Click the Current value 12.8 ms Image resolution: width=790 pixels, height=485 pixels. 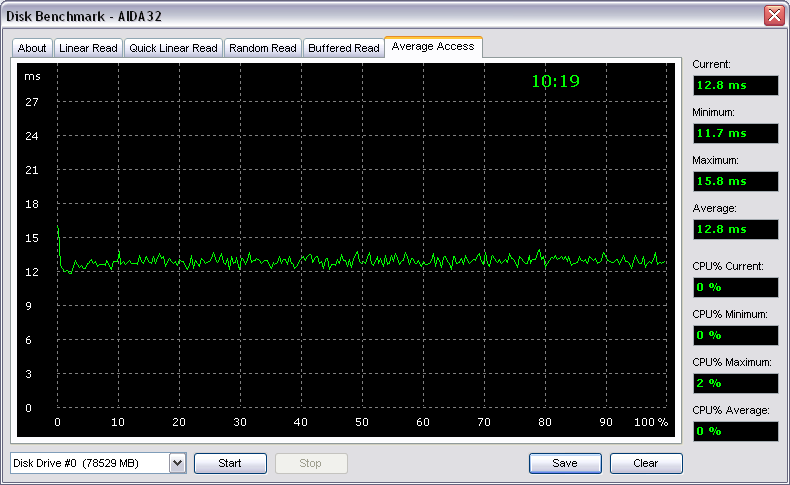point(736,85)
